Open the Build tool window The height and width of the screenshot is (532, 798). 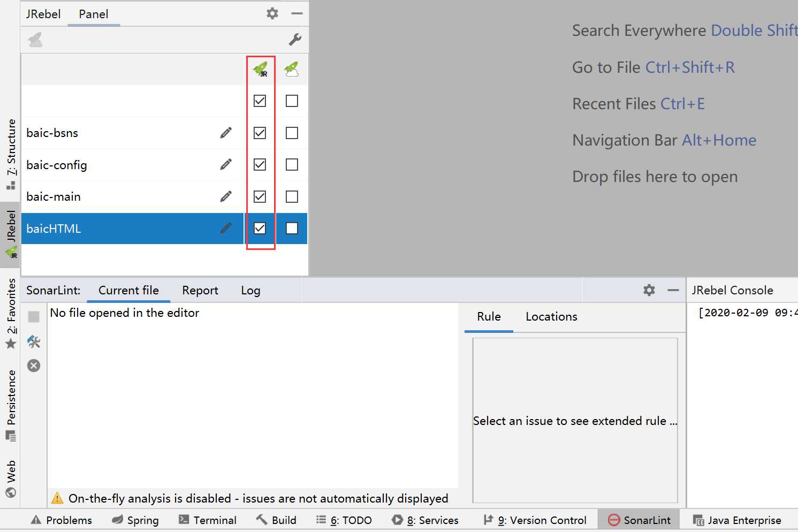(x=276, y=520)
